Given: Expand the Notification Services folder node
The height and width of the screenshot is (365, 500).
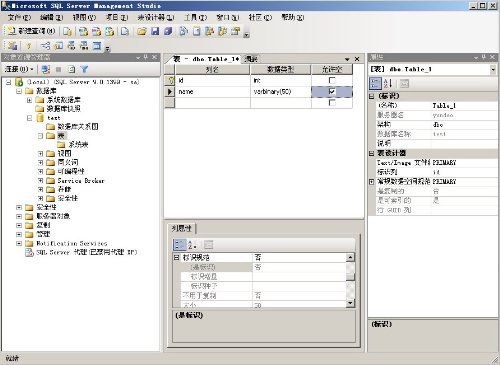Looking at the screenshot, I should coord(19,243).
